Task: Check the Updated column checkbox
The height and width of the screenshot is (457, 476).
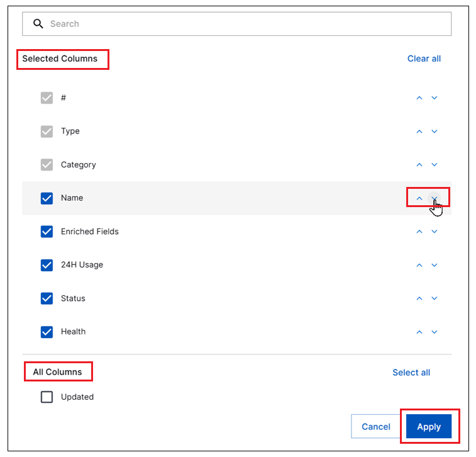Action: [47, 397]
